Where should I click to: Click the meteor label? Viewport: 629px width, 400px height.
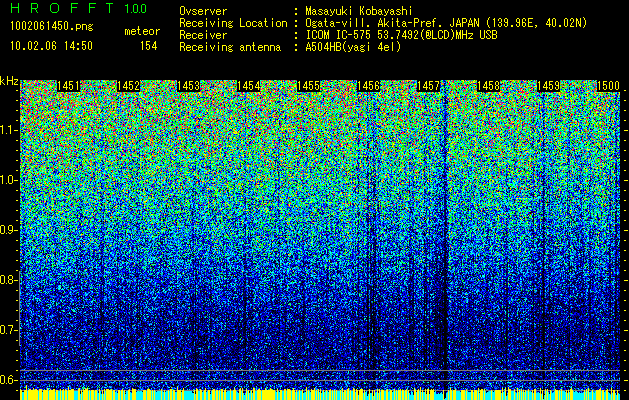point(142,31)
